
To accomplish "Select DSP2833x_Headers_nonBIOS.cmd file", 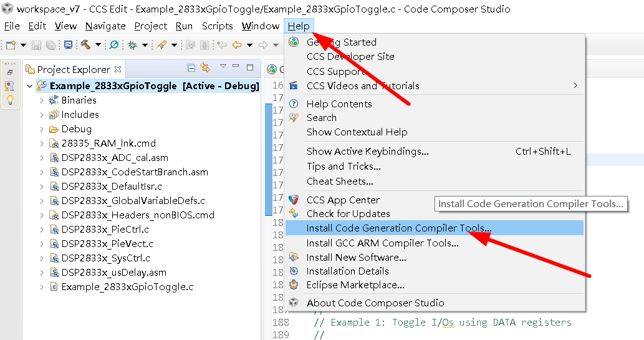I will [x=138, y=215].
